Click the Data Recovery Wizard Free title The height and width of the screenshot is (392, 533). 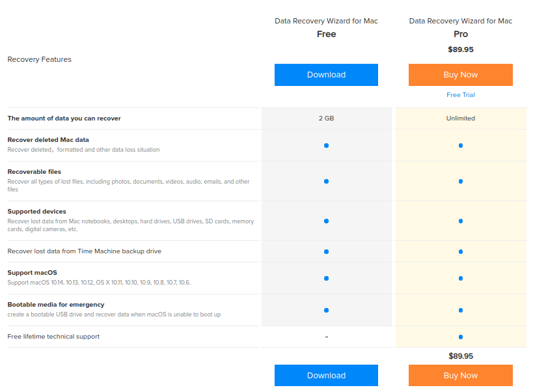point(326,27)
